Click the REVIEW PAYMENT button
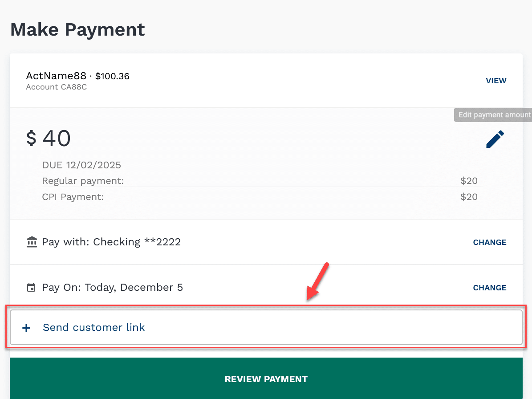Image resolution: width=532 pixels, height=399 pixels. pyautogui.click(x=266, y=379)
